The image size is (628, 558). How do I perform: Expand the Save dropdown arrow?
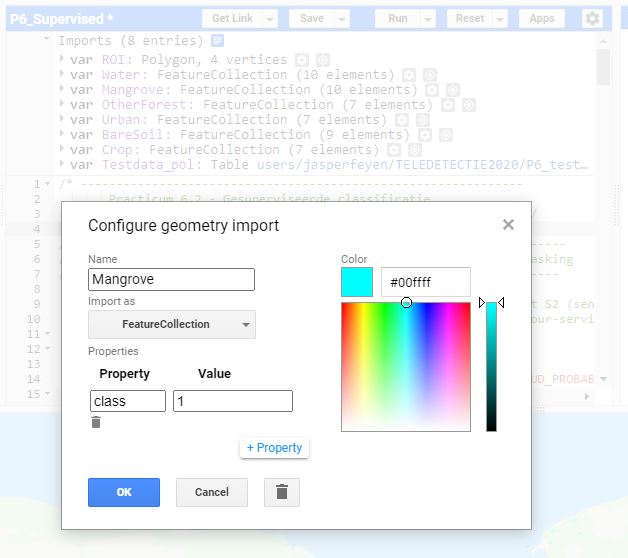pos(342,19)
